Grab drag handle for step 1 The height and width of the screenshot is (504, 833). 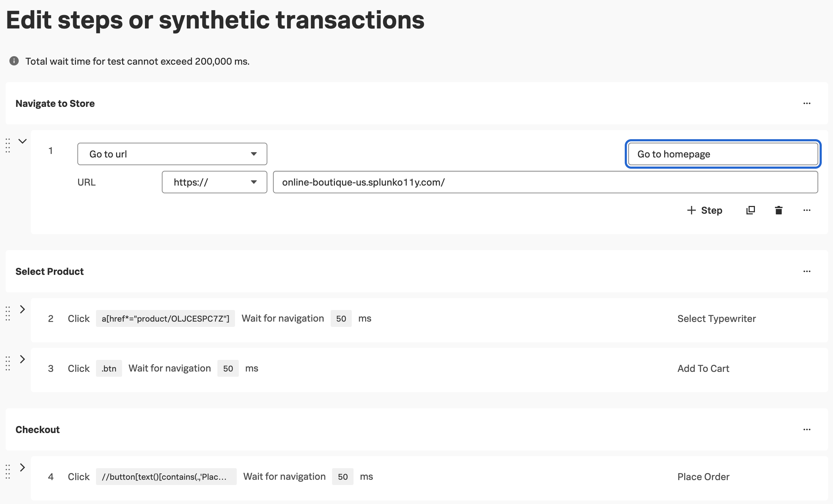(x=8, y=146)
